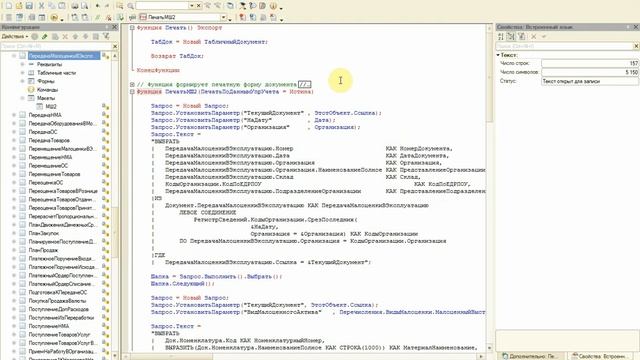Screen dimensions: 640x360
Task: Select the МШ2 template item
Action: coord(51,107)
